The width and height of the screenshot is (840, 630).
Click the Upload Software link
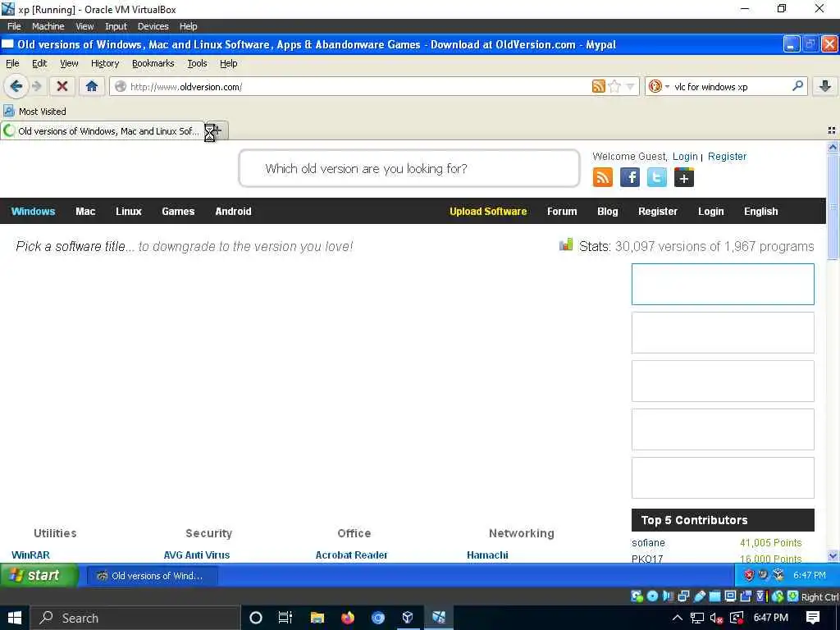pos(488,211)
